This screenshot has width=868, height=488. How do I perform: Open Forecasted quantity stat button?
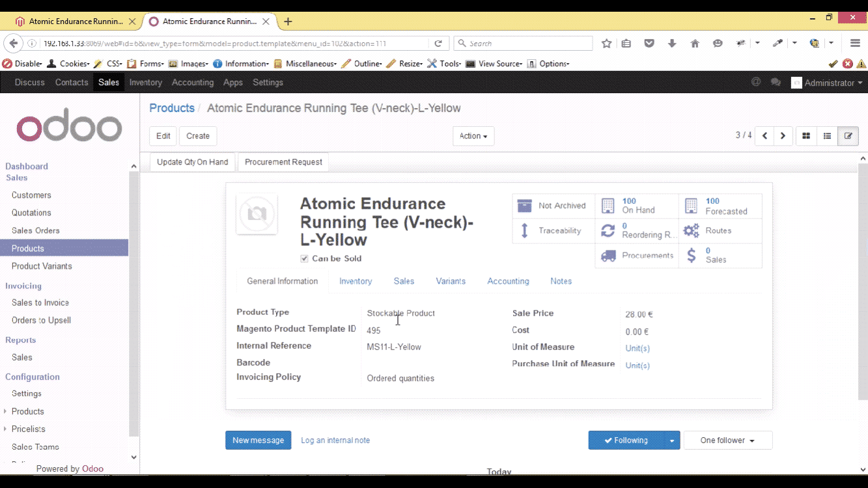tap(720, 206)
